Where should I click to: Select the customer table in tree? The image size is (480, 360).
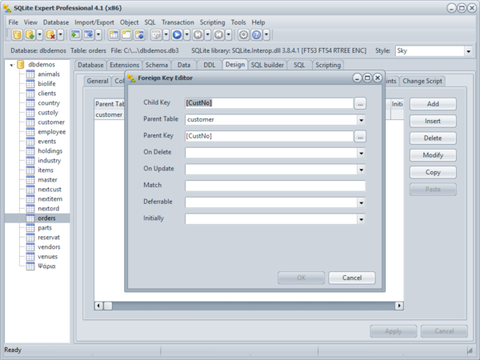pos(51,122)
